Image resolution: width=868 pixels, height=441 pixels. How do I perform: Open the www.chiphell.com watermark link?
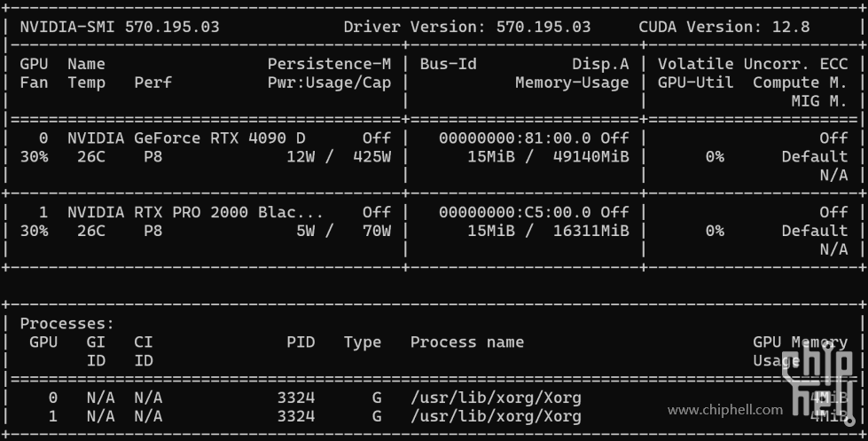725,410
